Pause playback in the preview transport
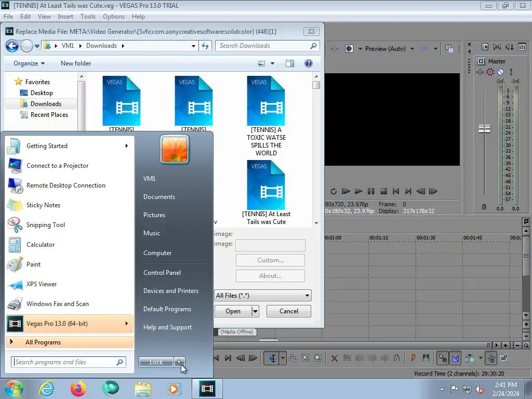This screenshot has height=399, width=532. coord(371,191)
